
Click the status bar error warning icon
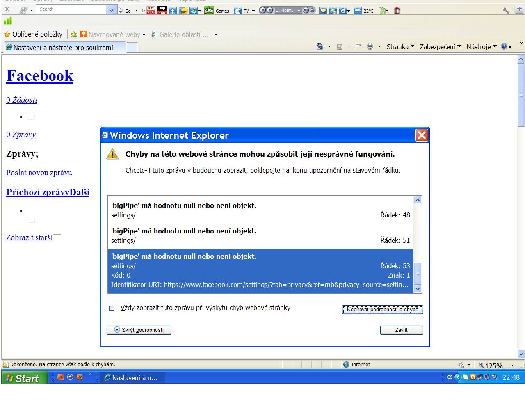tap(5, 364)
